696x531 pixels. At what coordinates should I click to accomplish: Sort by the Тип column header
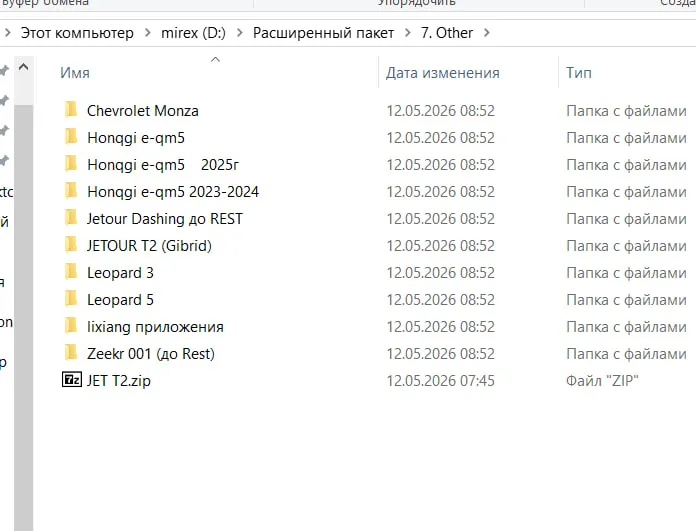(x=578, y=73)
